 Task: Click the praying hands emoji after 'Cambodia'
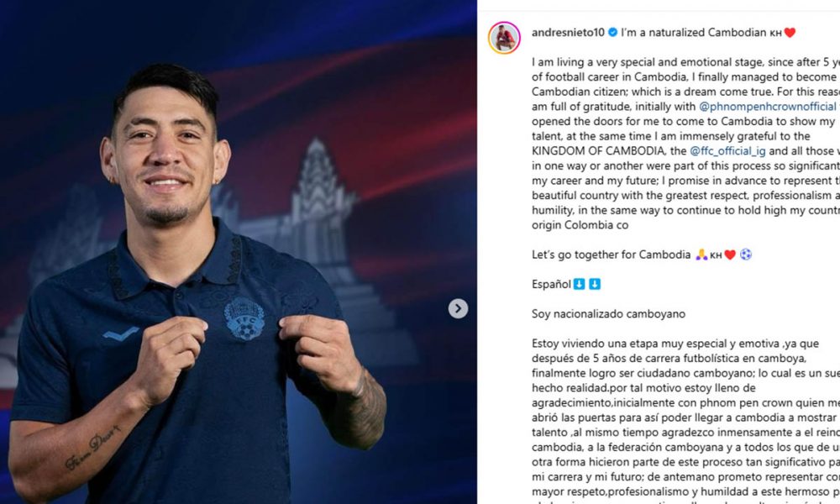point(701,255)
